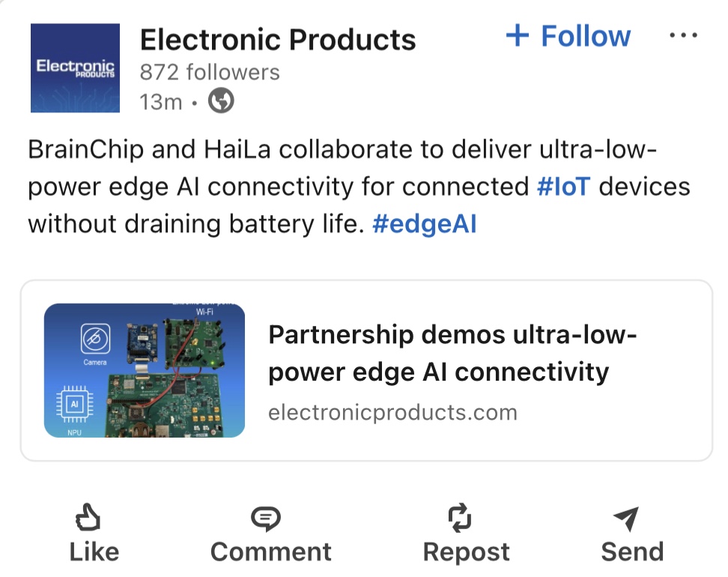Click the thumbs-up Like icon
The image size is (728, 577).
(88, 517)
